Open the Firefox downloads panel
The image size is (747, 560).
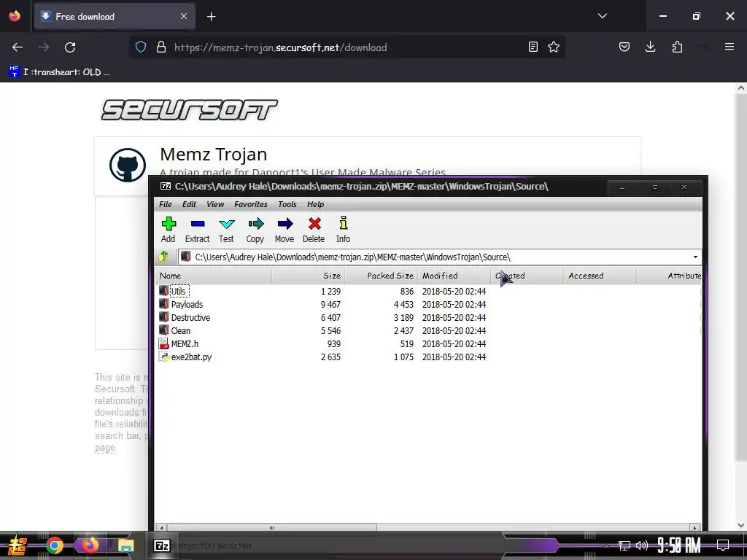click(x=650, y=47)
